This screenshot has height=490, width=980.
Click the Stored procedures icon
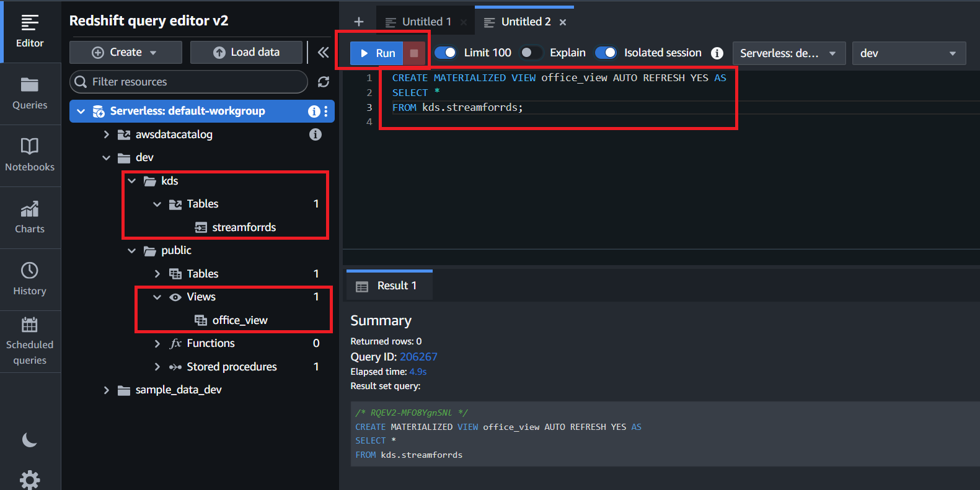click(175, 367)
